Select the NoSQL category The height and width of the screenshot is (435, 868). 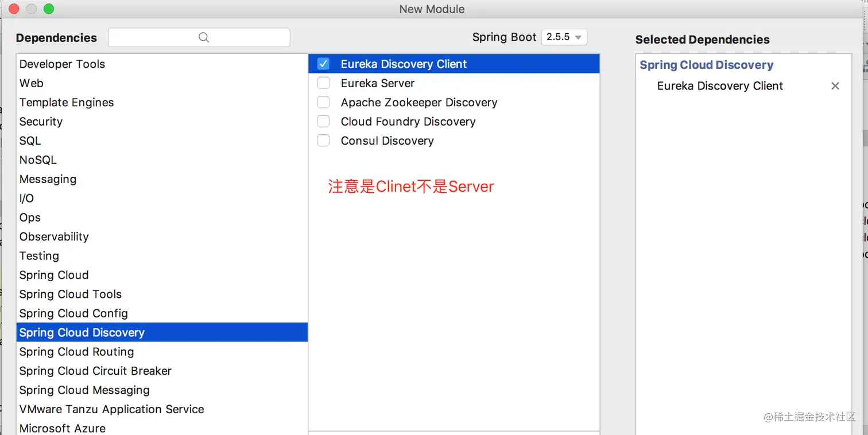tap(162, 160)
